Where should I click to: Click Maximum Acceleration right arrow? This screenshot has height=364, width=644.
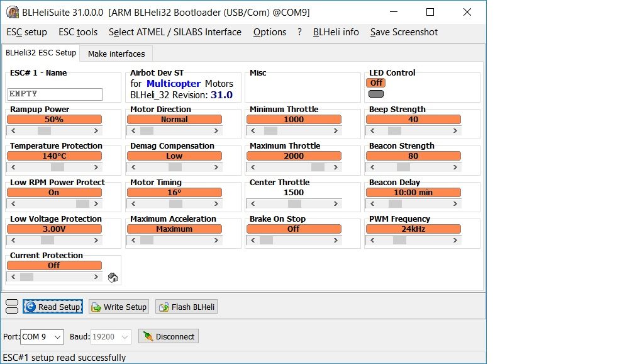[216, 241]
